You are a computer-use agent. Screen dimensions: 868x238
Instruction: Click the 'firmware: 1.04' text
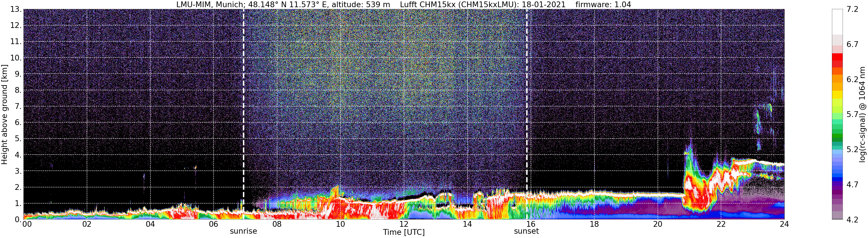click(x=603, y=5)
